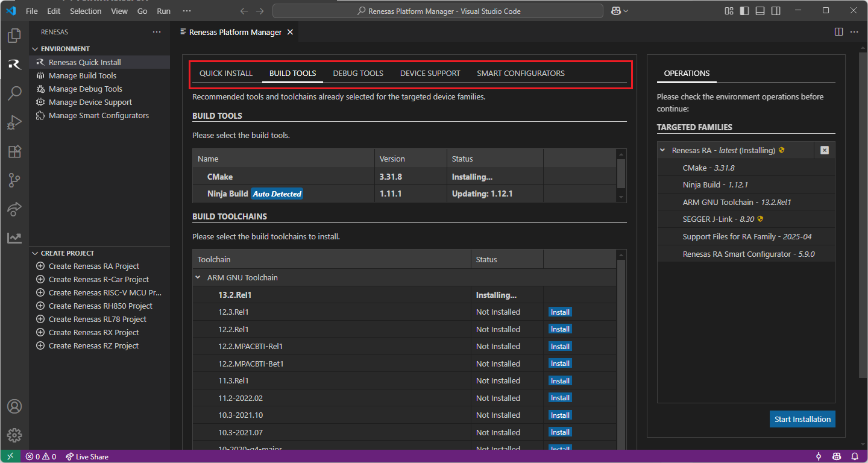
Task: Collapse the ENVIRONMENT section
Action: 34,49
